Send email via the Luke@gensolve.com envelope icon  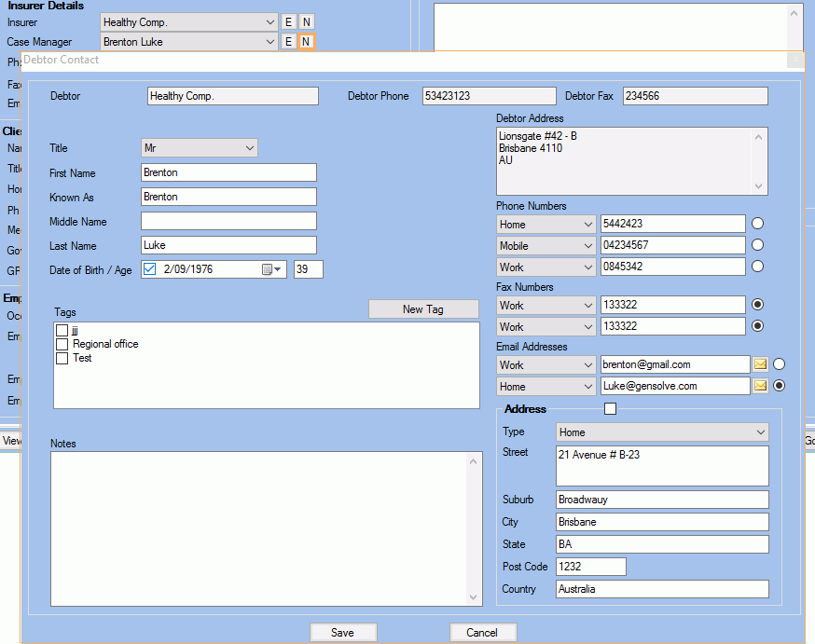pyautogui.click(x=760, y=386)
